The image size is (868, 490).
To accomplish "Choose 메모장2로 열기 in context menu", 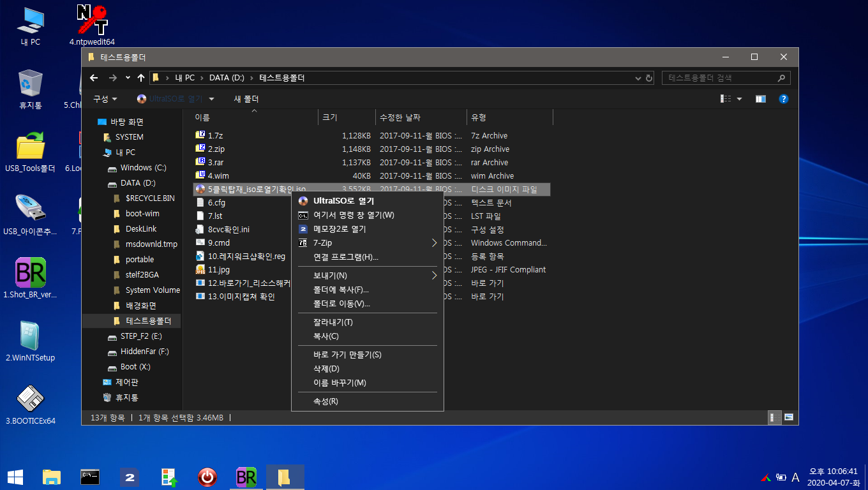I will [367, 229].
